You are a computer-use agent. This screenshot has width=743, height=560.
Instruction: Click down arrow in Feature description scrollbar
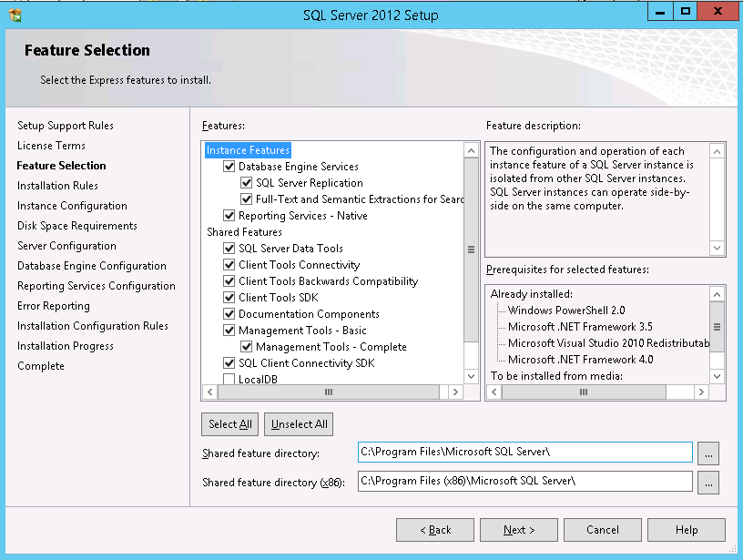point(718,248)
